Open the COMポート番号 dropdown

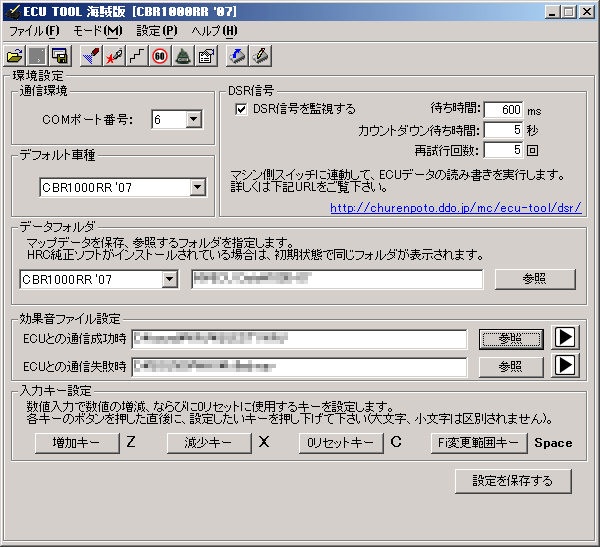[194, 119]
